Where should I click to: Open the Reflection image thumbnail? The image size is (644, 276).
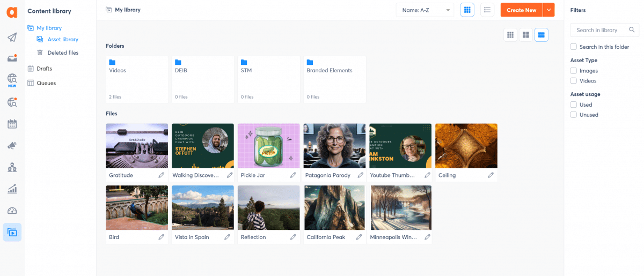269,208
